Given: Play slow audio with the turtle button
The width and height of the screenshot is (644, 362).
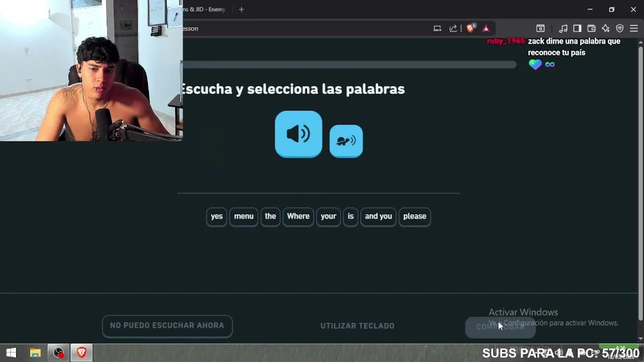Looking at the screenshot, I should click(x=346, y=141).
